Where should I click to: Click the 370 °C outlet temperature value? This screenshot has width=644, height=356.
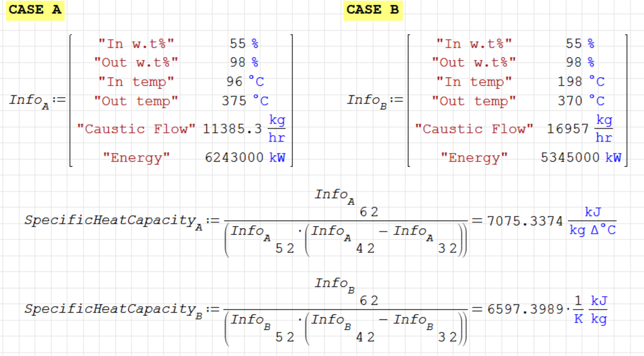[x=570, y=101]
